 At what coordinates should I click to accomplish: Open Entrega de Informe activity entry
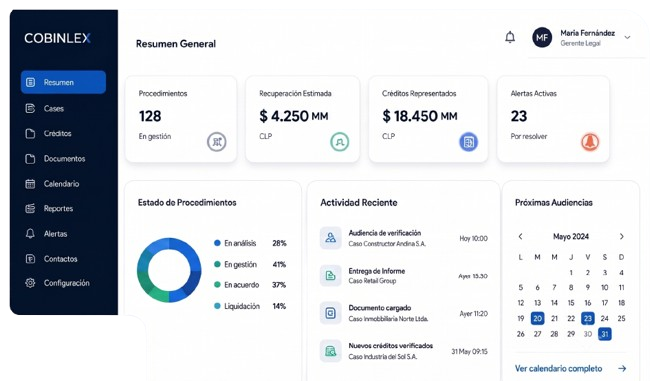[x=404, y=276]
